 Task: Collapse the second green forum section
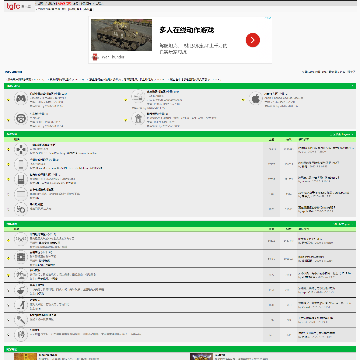pos(353,134)
